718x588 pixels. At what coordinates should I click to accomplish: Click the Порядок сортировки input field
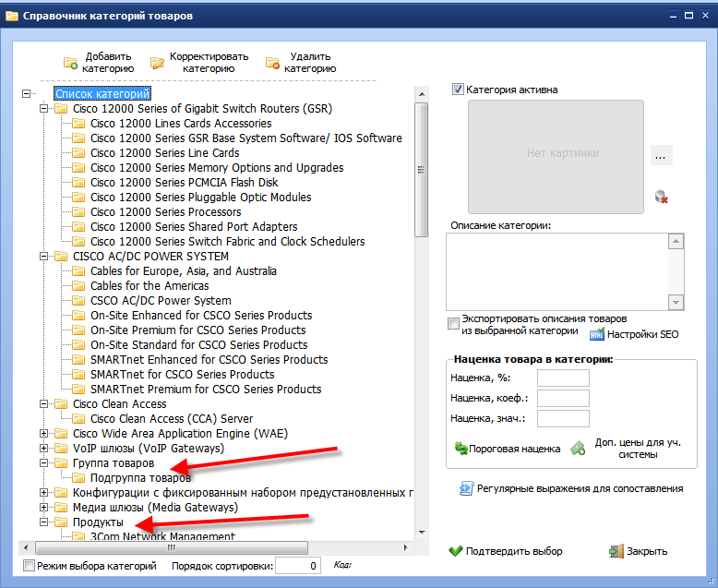(298, 566)
